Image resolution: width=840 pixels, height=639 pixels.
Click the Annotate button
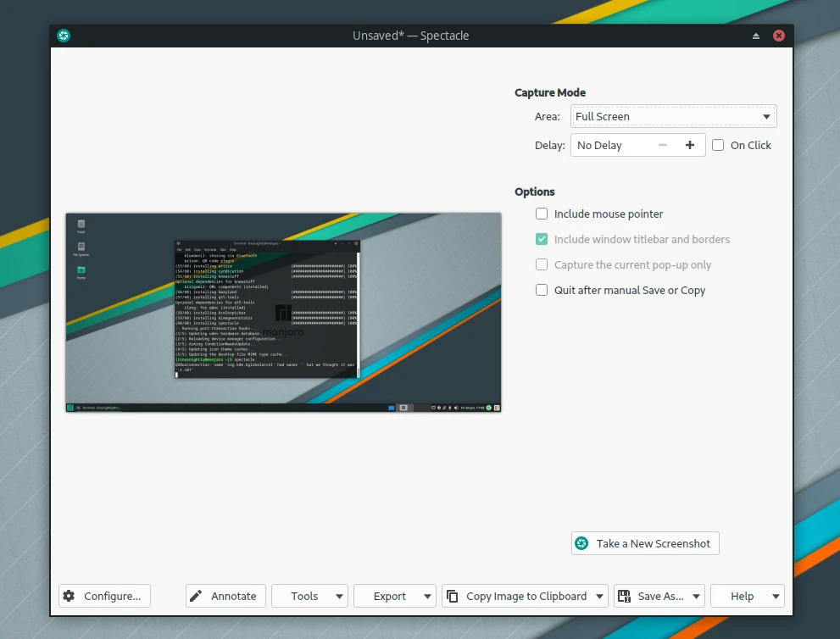tap(225, 596)
